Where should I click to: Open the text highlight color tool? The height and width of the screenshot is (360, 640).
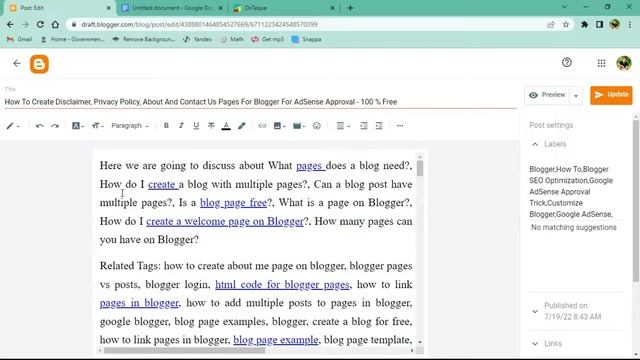(x=242, y=126)
